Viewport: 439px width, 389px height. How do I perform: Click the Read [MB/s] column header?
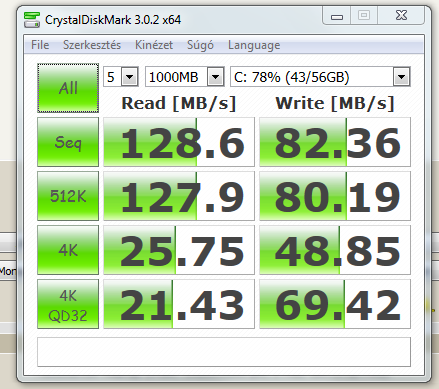click(x=179, y=103)
